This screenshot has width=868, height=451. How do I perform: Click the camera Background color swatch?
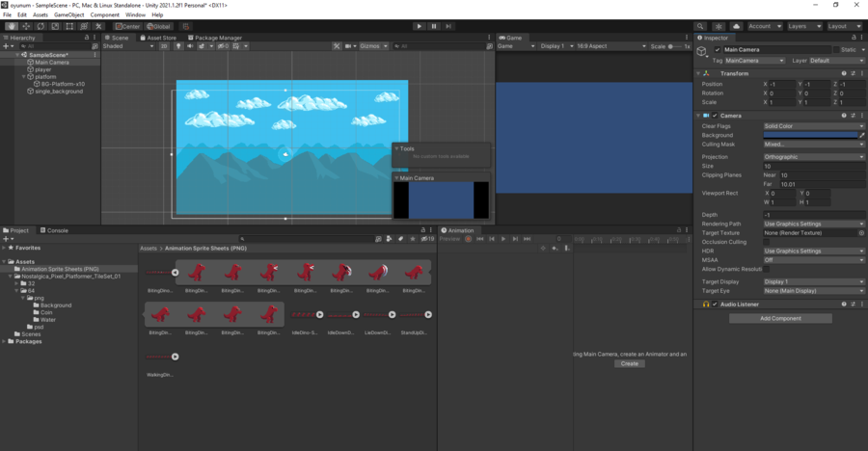809,136
